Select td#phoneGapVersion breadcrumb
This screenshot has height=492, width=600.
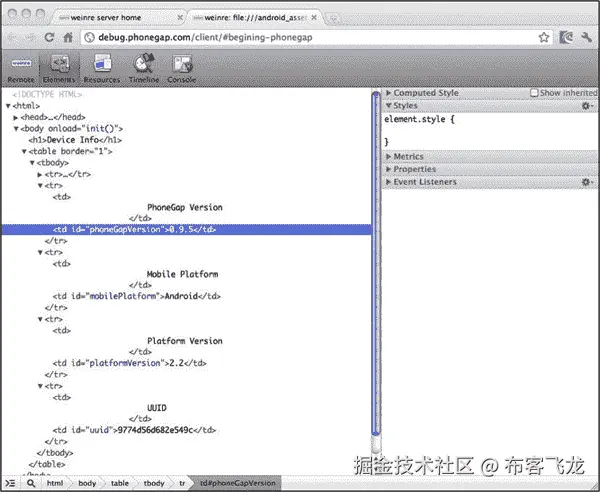pos(238,483)
